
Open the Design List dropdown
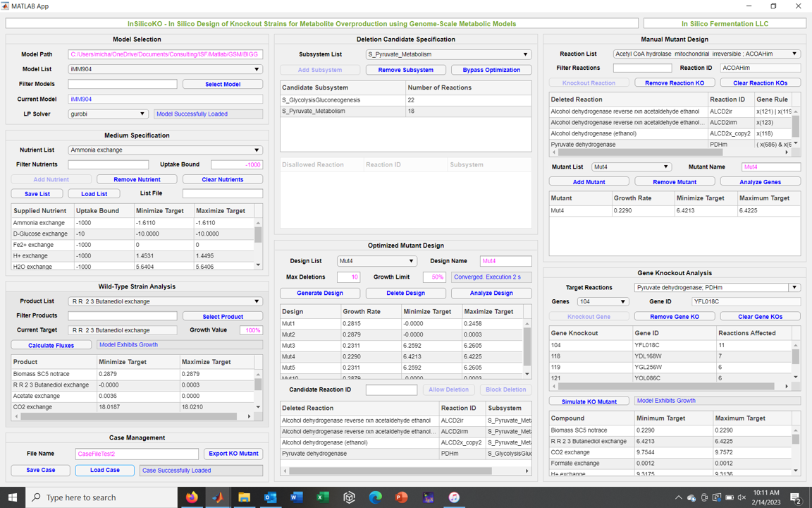click(376, 261)
